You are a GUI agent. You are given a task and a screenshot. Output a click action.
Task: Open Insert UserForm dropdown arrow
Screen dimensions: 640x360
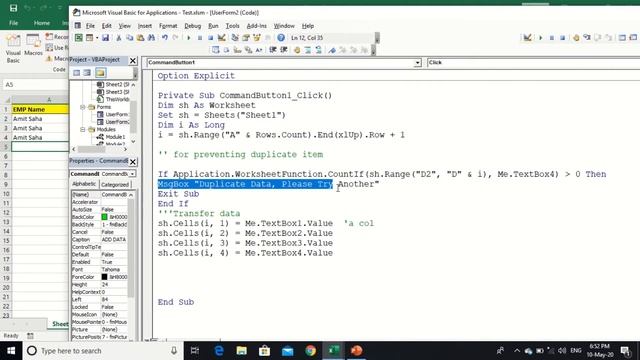[x=97, y=38]
